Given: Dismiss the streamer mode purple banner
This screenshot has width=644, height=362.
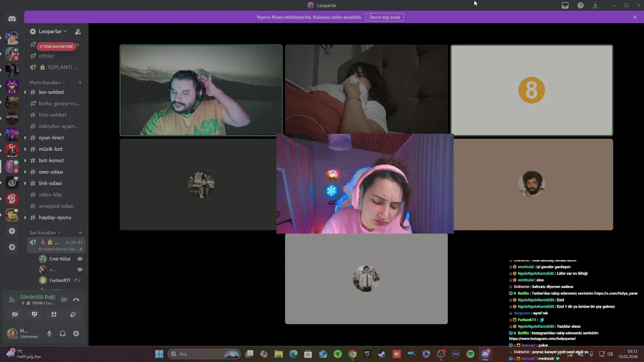Looking at the screenshot, I should (x=635, y=17).
